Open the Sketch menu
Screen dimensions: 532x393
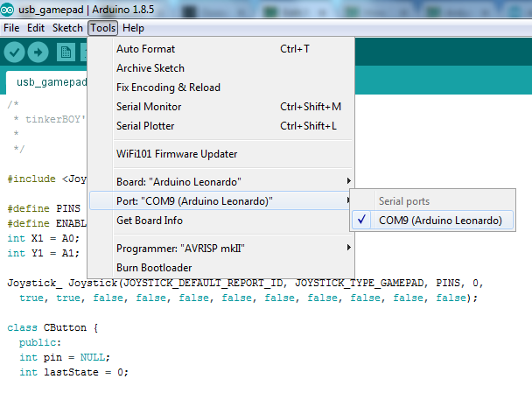pyautogui.click(x=67, y=28)
